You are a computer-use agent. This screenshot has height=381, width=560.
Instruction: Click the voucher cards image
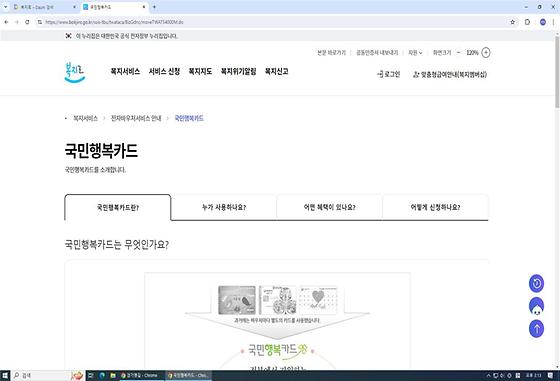(277, 300)
